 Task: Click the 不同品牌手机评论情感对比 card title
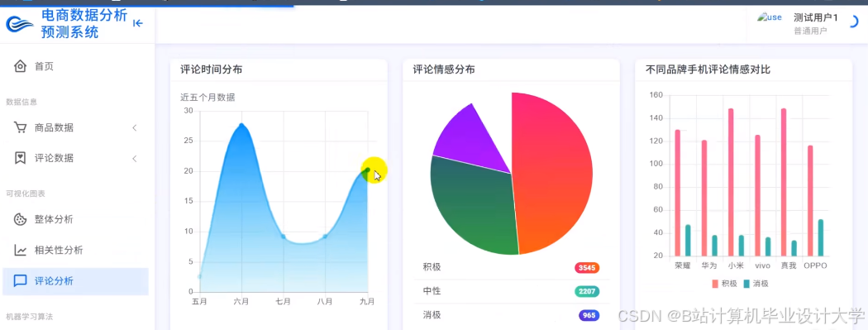708,69
